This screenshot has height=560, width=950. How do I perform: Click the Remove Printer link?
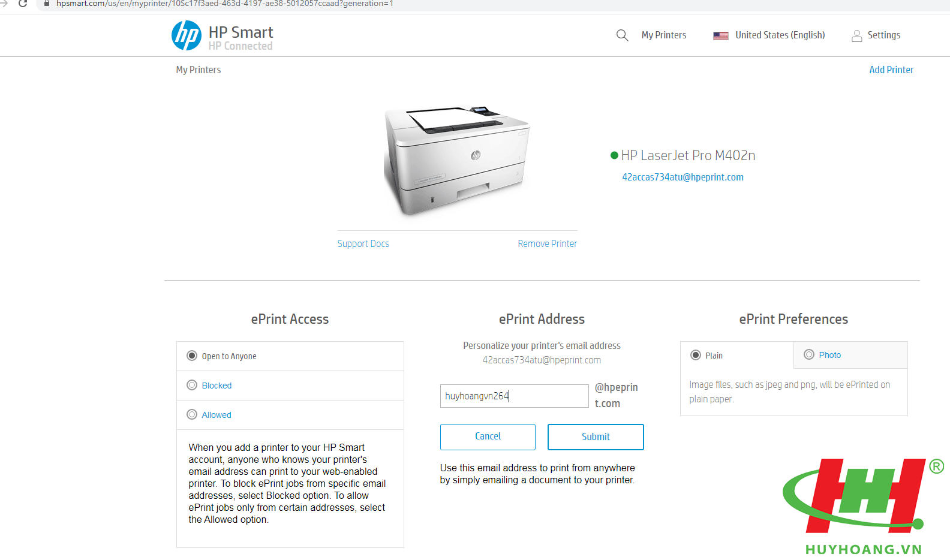click(x=548, y=243)
